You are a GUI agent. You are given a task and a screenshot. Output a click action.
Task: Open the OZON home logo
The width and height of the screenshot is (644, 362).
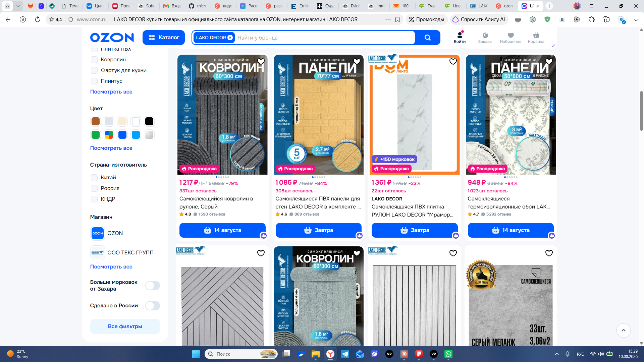click(x=112, y=38)
